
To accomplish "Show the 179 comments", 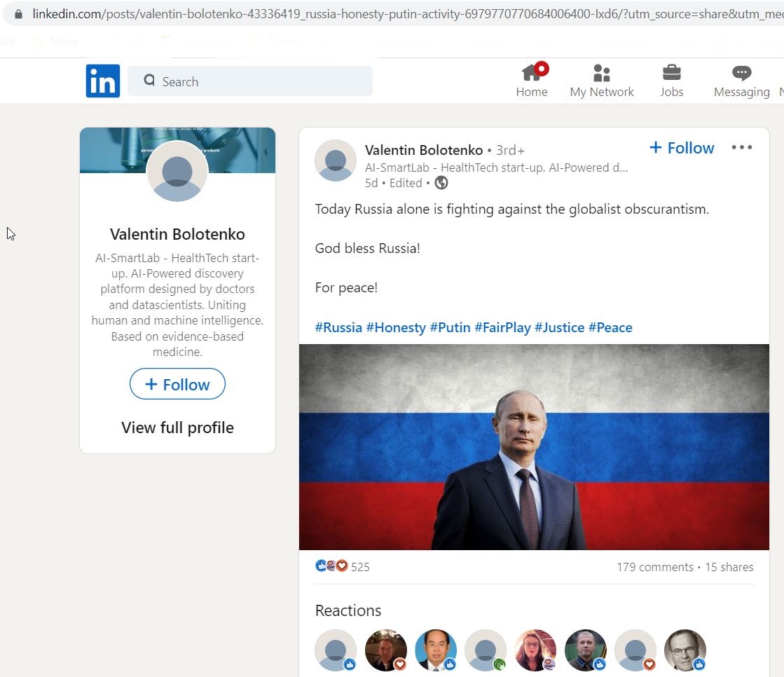I will [x=654, y=567].
